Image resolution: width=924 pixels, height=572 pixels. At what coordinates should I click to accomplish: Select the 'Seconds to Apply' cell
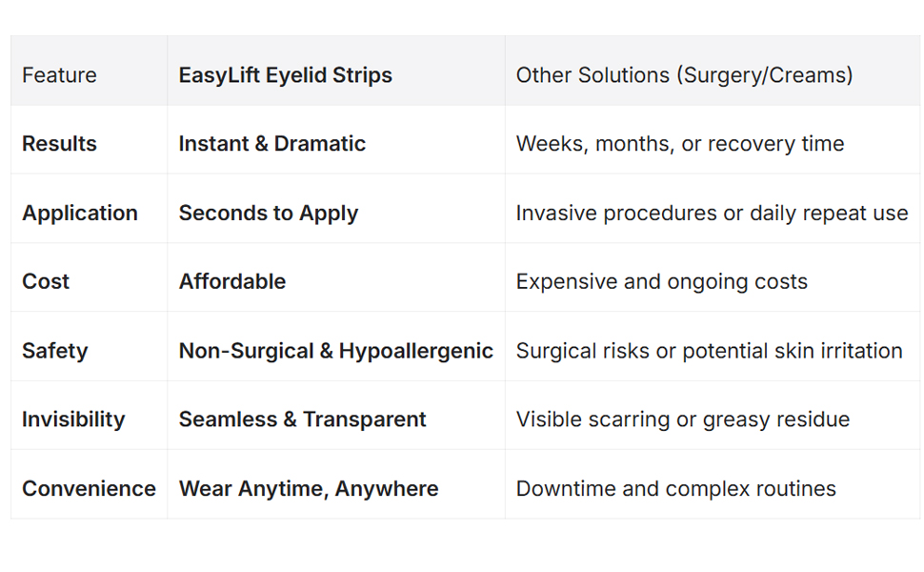coord(268,213)
